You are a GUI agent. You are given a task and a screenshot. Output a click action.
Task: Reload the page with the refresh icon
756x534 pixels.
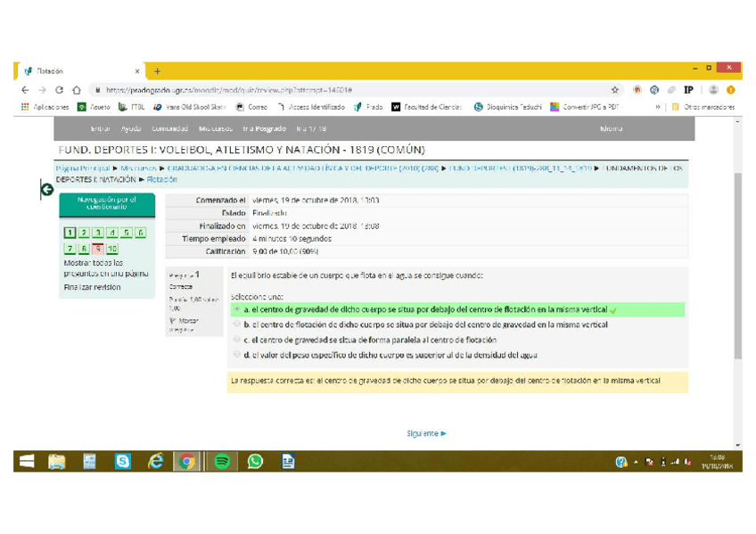pos(59,90)
